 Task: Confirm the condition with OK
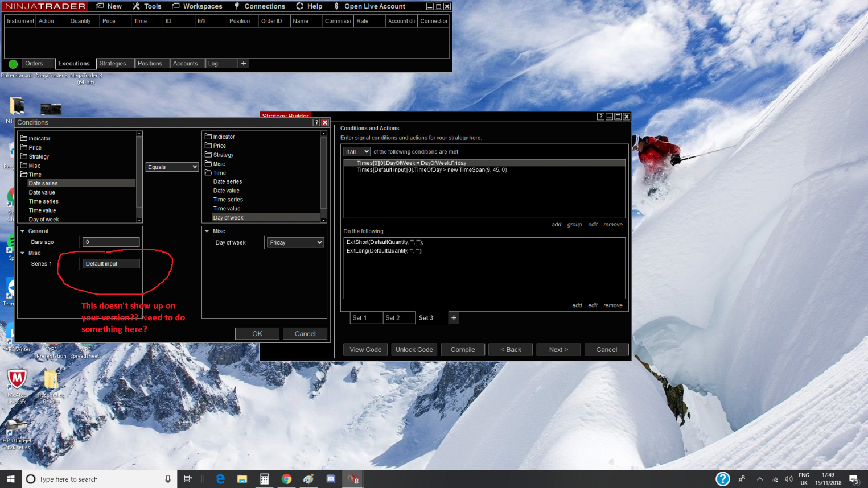pyautogui.click(x=257, y=334)
